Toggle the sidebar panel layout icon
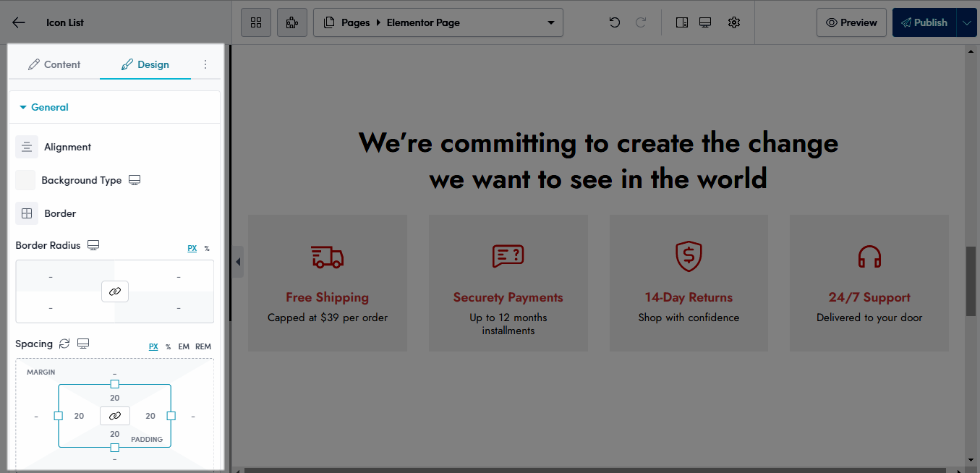 (x=682, y=22)
